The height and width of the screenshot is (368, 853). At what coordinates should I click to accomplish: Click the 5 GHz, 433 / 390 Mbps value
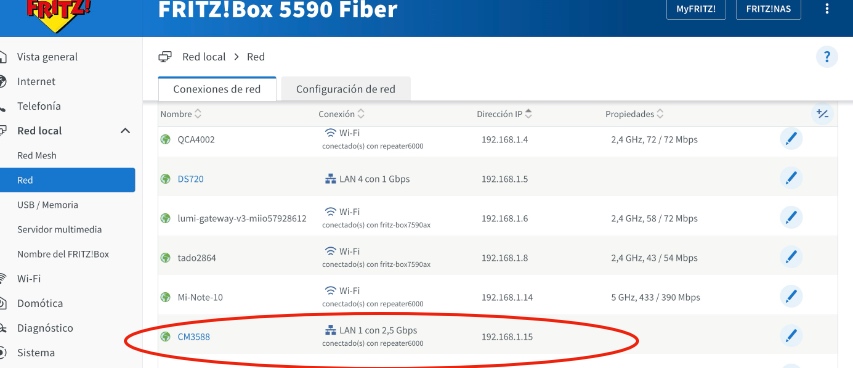(x=656, y=297)
